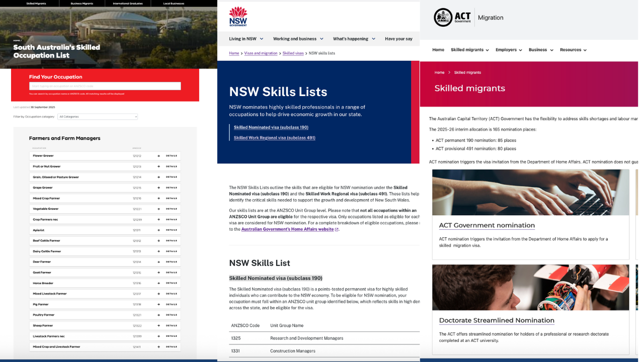
Task: Expand the Apiarist row plus icon
Action: [158, 230]
